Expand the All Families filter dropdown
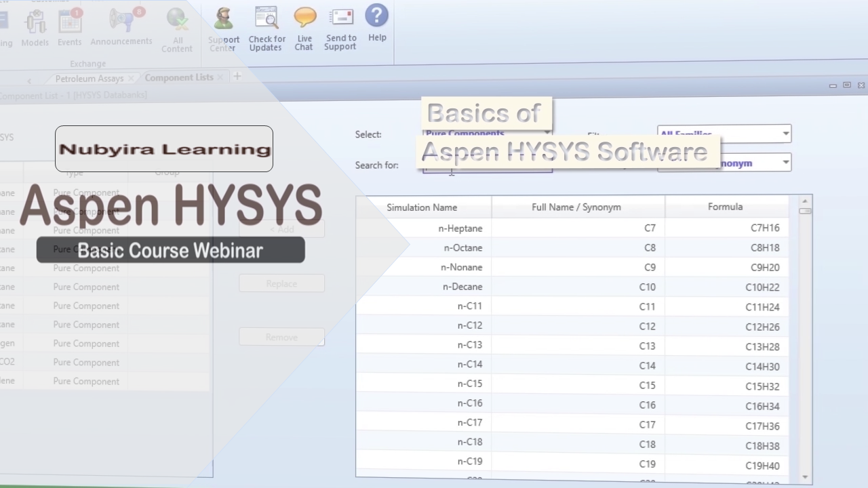The width and height of the screenshot is (868, 488). (x=785, y=134)
